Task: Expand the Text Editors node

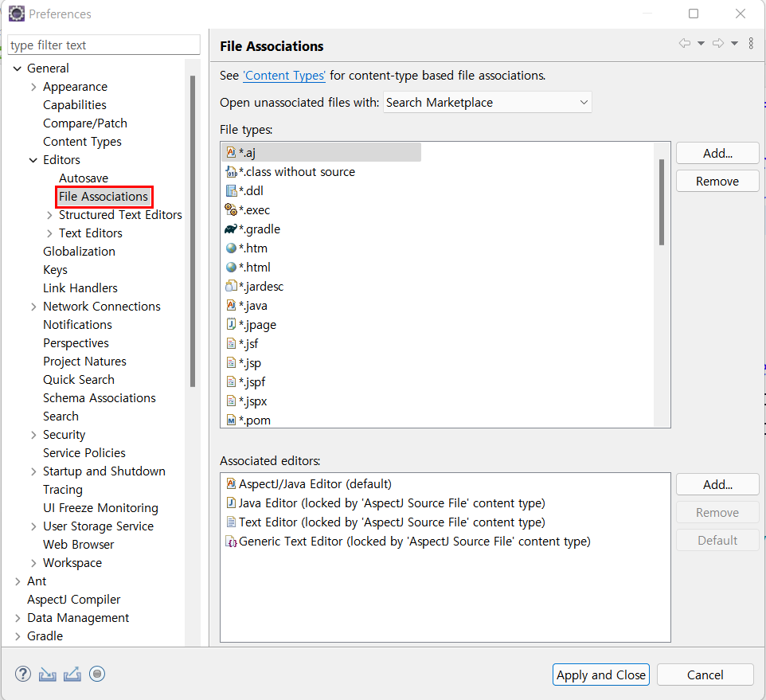Action: pos(49,233)
